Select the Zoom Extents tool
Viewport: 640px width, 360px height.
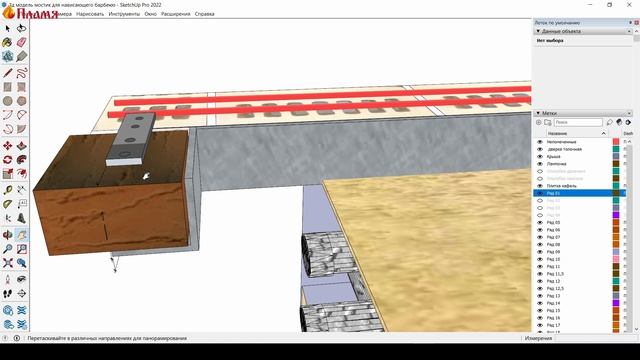(x=7, y=262)
